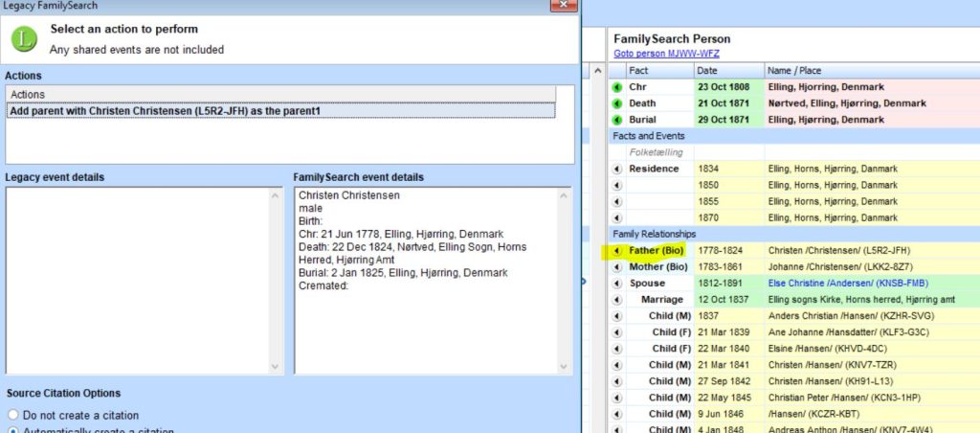The height and width of the screenshot is (433, 980).
Task: Click the arrow icon beside Child (M) 1837
Action: pos(617,316)
